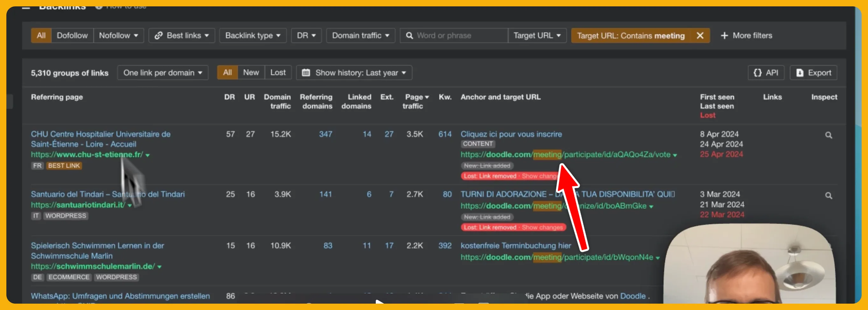This screenshot has height=310, width=868.
Task: Click the search magnifier in Word or phrase
Action: [409, 36]
